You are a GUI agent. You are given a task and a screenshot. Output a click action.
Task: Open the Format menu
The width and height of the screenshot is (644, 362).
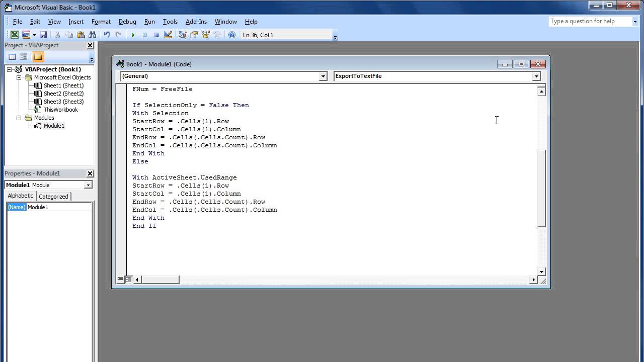tap(101, 22)
